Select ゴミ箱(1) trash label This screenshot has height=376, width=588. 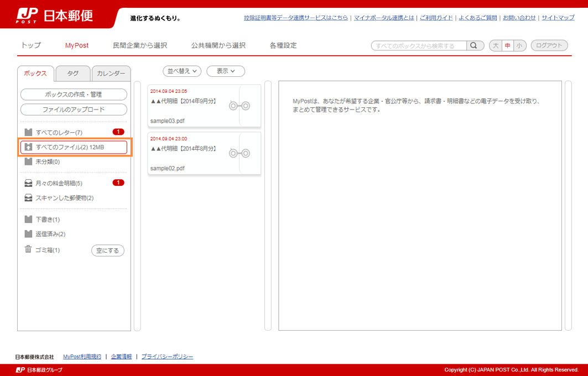(48, 250)
